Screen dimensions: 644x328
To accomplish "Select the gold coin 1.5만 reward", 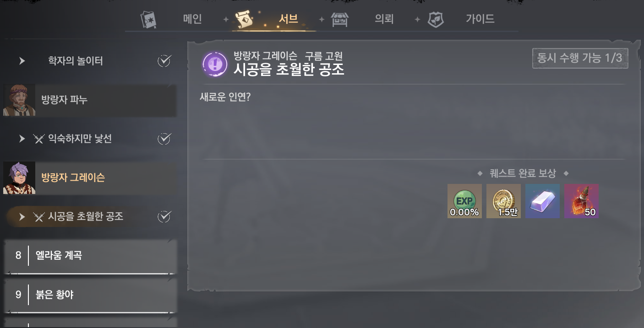I will 503,201.
